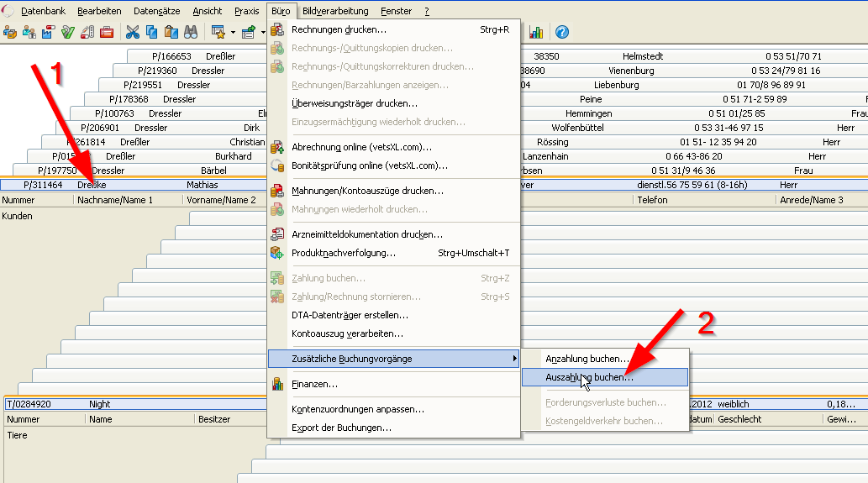
Task: Open the Praxis menu
Action: [246, 11]
